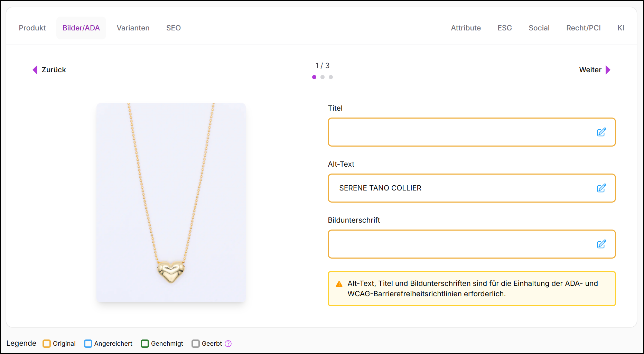Image resolution: width=644 pixels, height=354 pixels.
Task: Open the SEO tab
Action: tap(173, 28)
